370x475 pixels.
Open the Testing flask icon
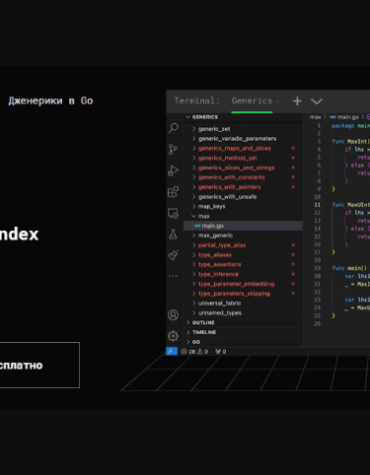click(x=173, y=234)
